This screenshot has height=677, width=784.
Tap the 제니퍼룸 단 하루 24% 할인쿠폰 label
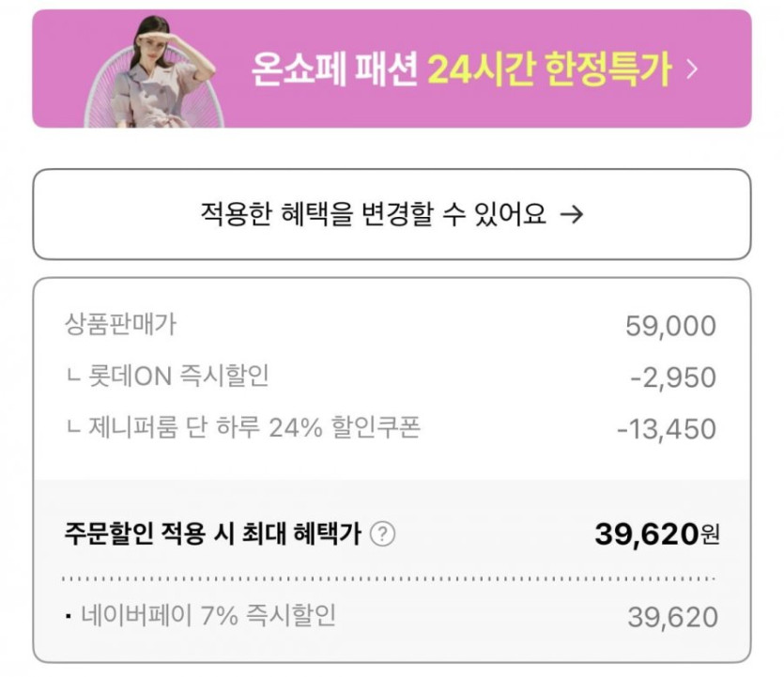pyautogui.click(x=254, y=428)
